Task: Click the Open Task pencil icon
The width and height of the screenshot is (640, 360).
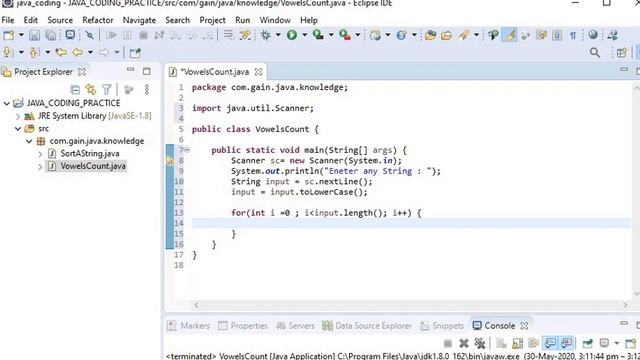Action: pos(463,35)
